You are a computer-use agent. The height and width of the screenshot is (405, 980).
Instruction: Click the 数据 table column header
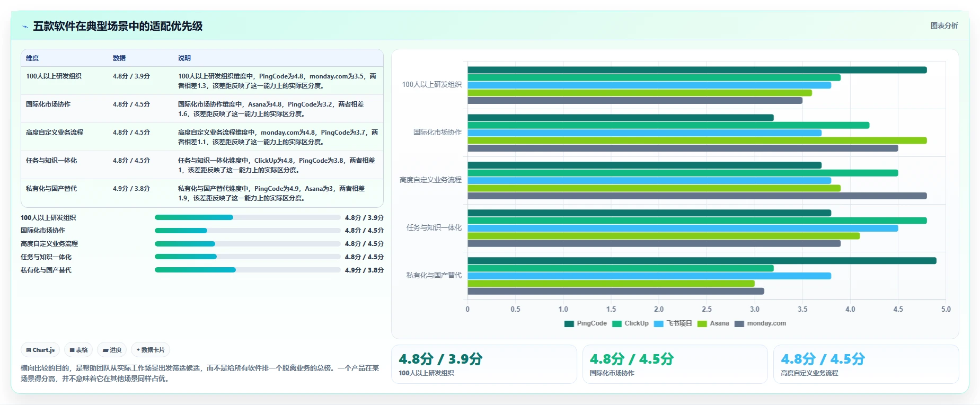(119, 58)
